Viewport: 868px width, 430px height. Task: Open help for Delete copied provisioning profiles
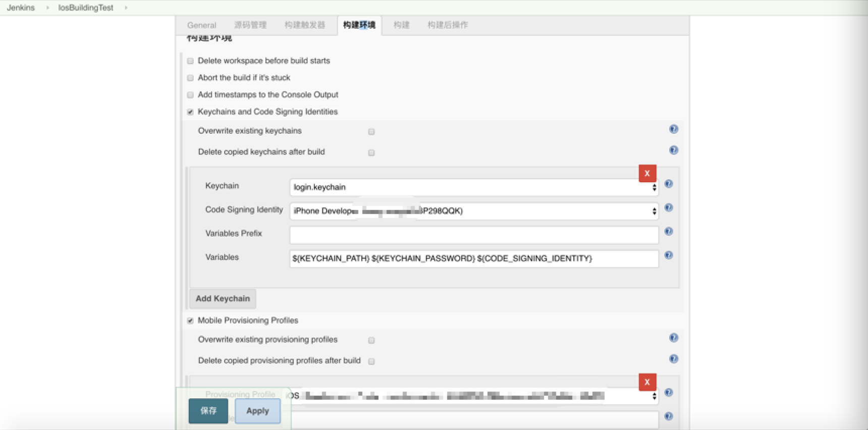point(673,359)
